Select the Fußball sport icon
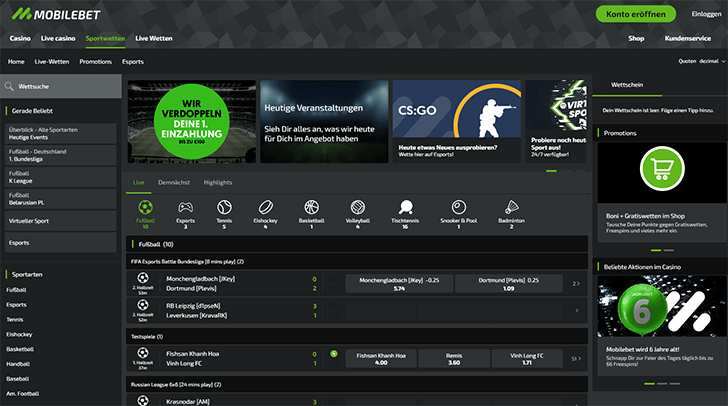Screen dimensions: 728x406 tap(145, 207)
